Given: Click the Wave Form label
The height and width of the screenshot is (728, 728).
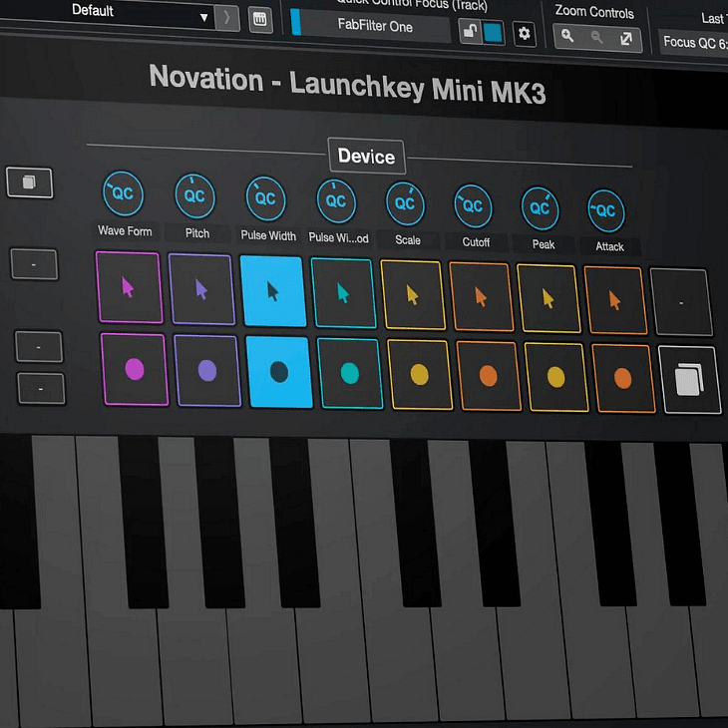Looking at the screenshot, I should pos(125,230).
